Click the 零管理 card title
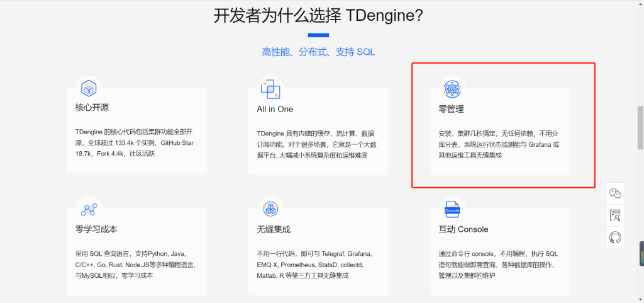The width and height of the screenshot is (644, 303). point(451,110)
